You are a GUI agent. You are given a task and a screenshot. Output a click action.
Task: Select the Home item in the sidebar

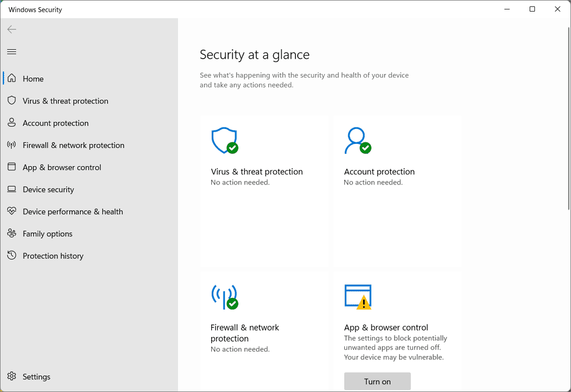[x=33, y=79]
